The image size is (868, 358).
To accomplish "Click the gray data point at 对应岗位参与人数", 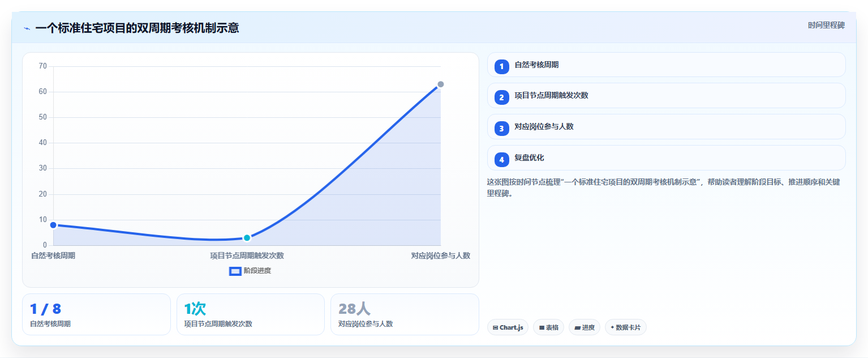I will [440, 84].
